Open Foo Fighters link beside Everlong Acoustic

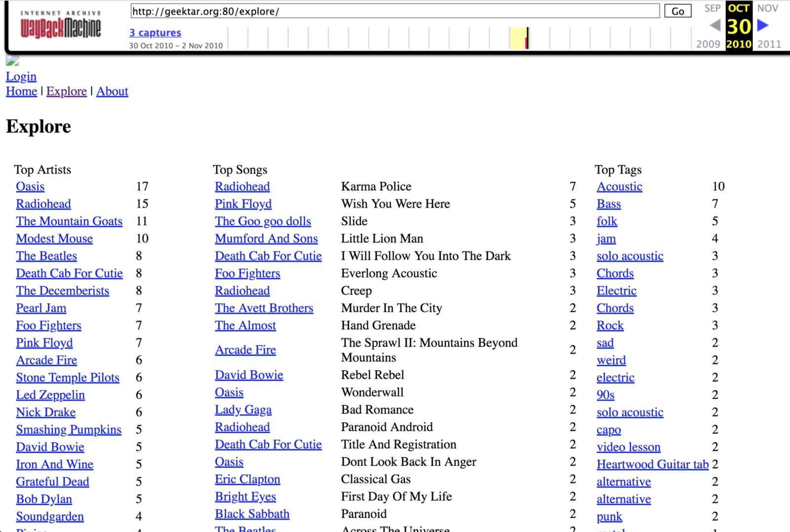point(247,273)
